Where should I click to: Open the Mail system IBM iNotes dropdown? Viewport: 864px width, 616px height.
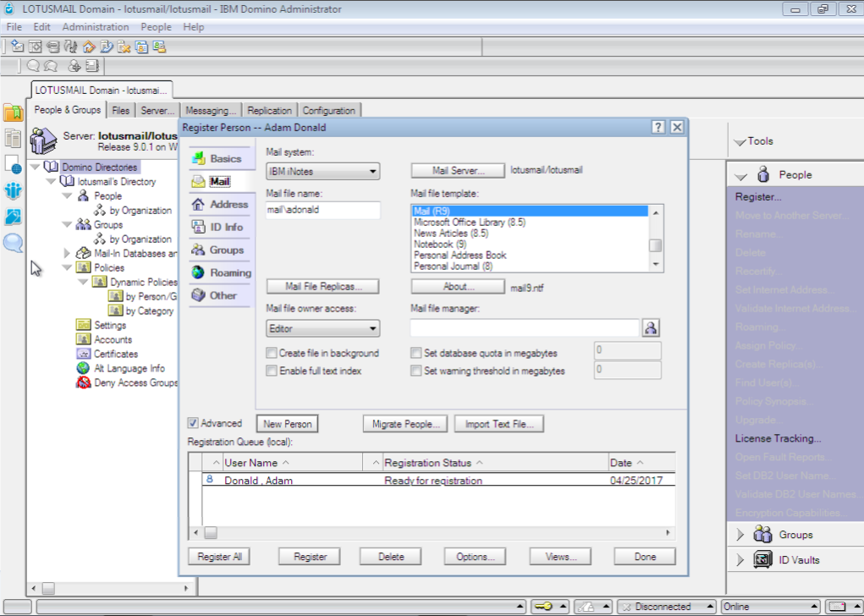coord(323,172)
